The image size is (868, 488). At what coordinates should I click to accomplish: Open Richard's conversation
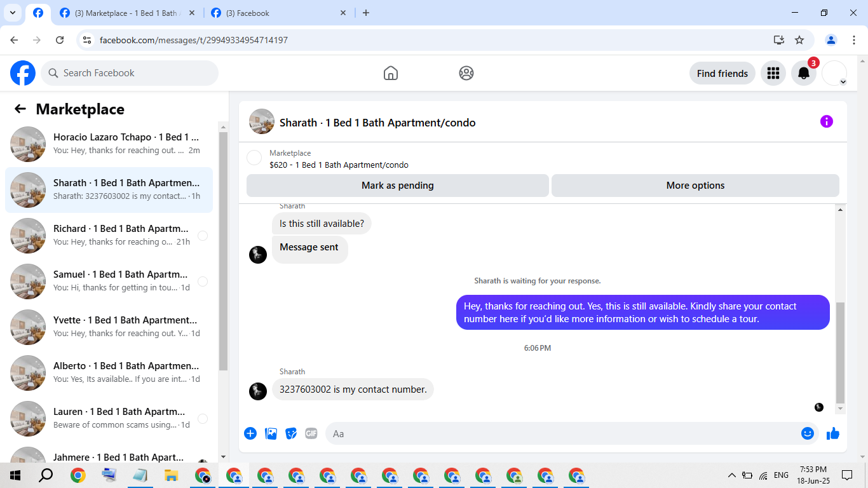[x=109, y=236]
